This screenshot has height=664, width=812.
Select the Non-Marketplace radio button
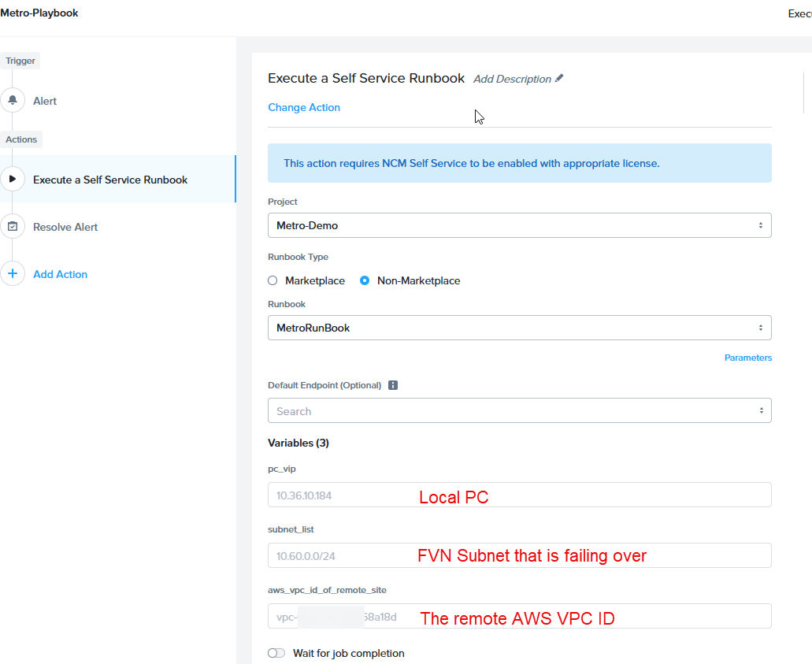click(x=365, y=280)
